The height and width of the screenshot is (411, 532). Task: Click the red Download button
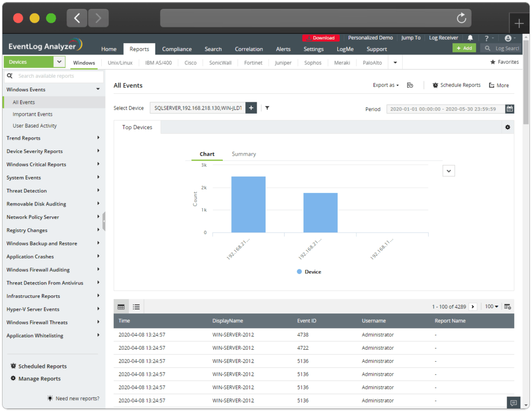(320, 38)
